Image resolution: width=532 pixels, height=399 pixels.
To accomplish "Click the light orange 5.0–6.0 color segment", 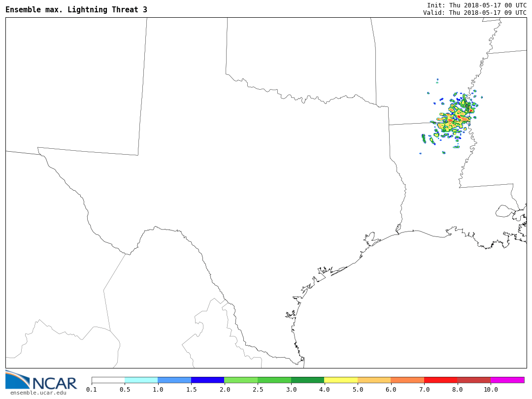I will (374, 380).
